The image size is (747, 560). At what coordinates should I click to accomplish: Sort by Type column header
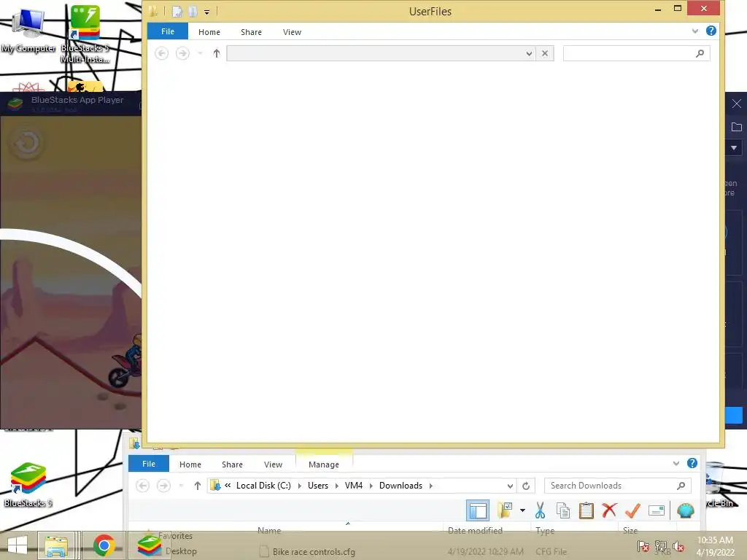click(545, 531)
